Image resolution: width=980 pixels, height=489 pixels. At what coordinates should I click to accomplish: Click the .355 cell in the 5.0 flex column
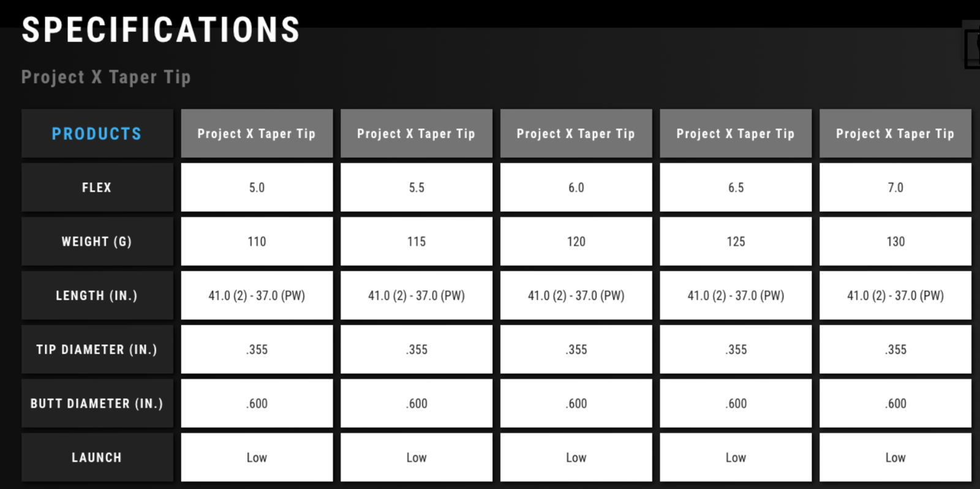click(x=257, y=349)
